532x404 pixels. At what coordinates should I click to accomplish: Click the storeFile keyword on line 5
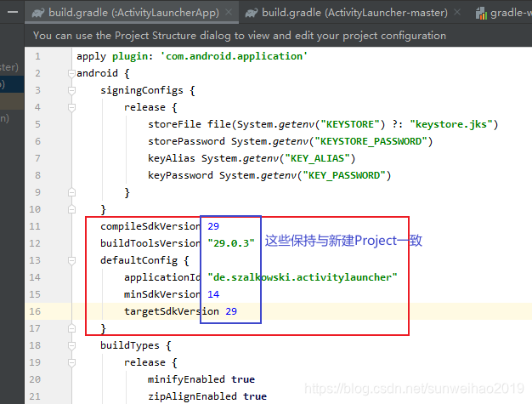(174, 124)
